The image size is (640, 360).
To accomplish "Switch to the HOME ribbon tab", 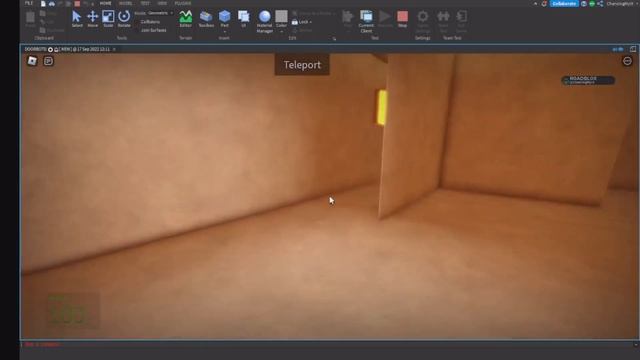I will point(106,3).
